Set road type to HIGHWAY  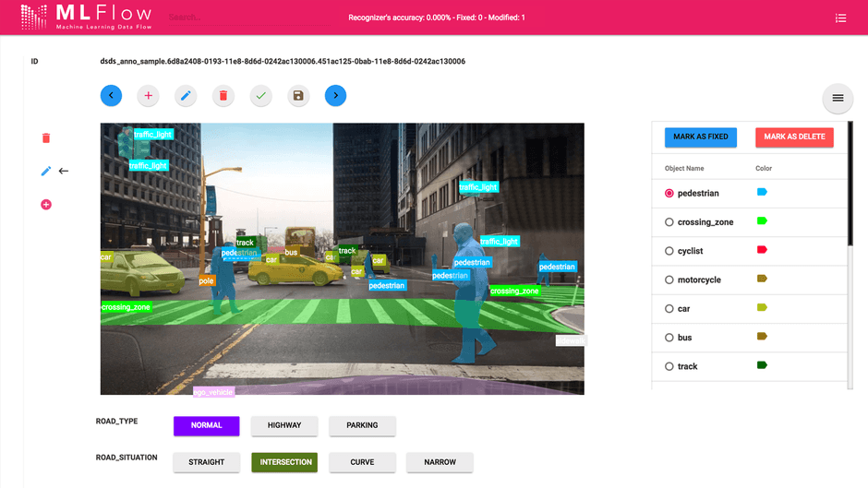tap(284, 425)
